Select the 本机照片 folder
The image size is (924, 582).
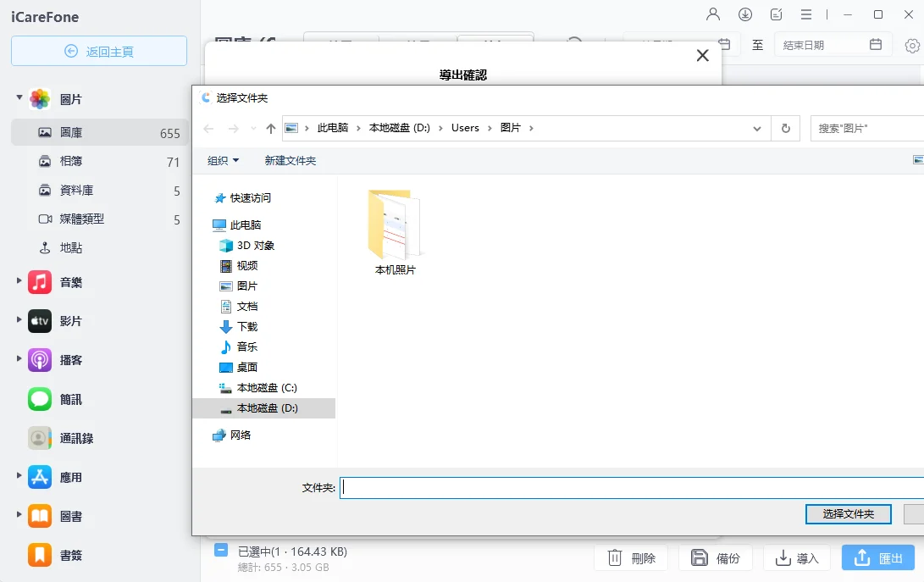[x=396, y=232]
